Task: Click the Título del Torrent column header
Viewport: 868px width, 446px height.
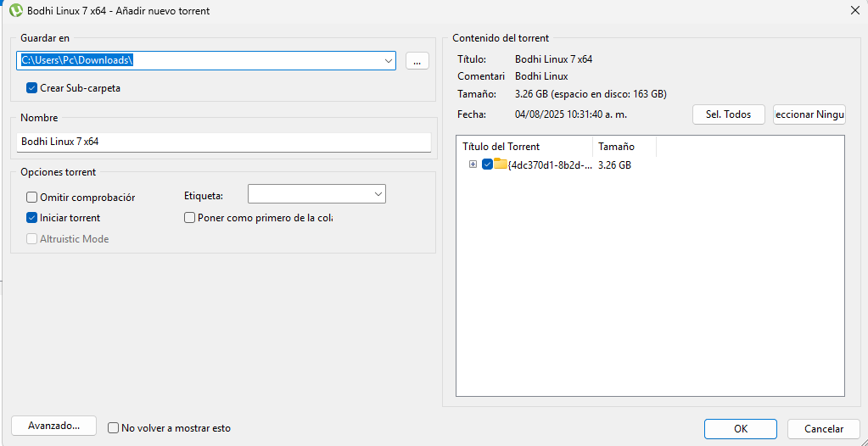Action: [524, 147]
